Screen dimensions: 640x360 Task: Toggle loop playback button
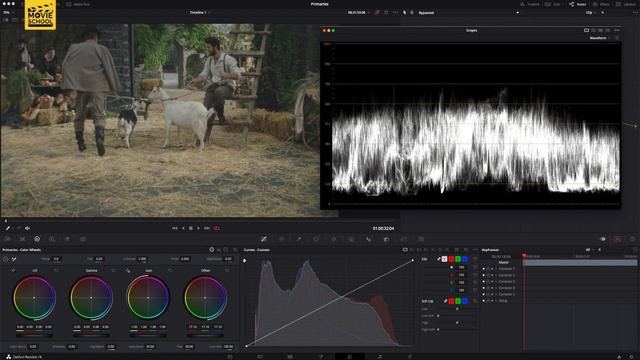tap(217, 228)
